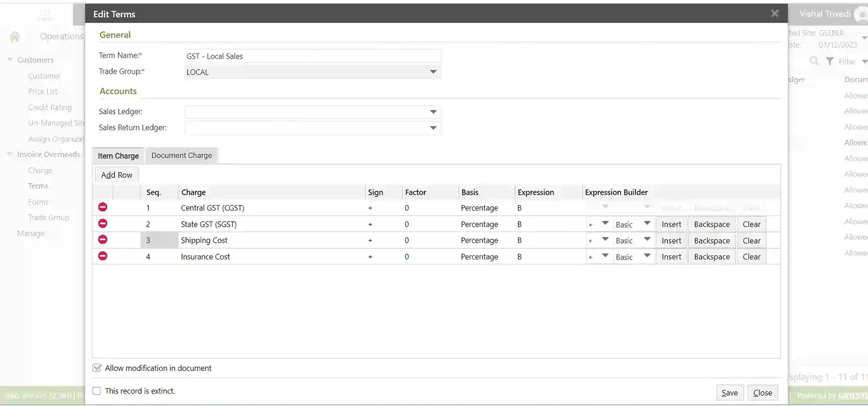Expand the Sales Return Ledger dropdown
The width and height of the screenshot is (868, 406).
(433, 128)
